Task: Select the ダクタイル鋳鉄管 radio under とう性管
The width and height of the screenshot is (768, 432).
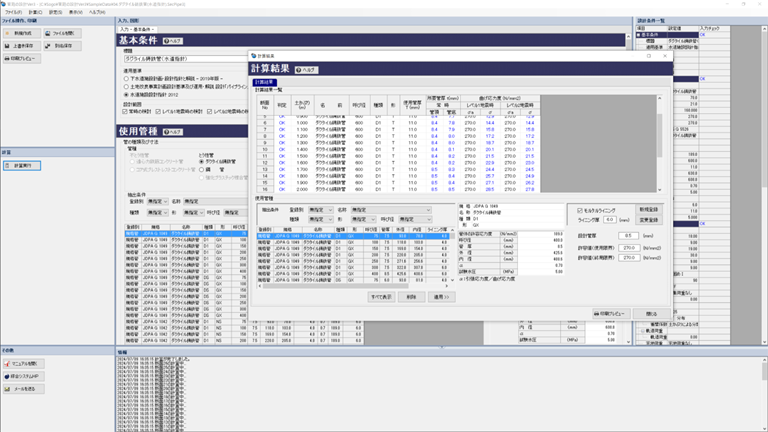Action: coord(201,162)
